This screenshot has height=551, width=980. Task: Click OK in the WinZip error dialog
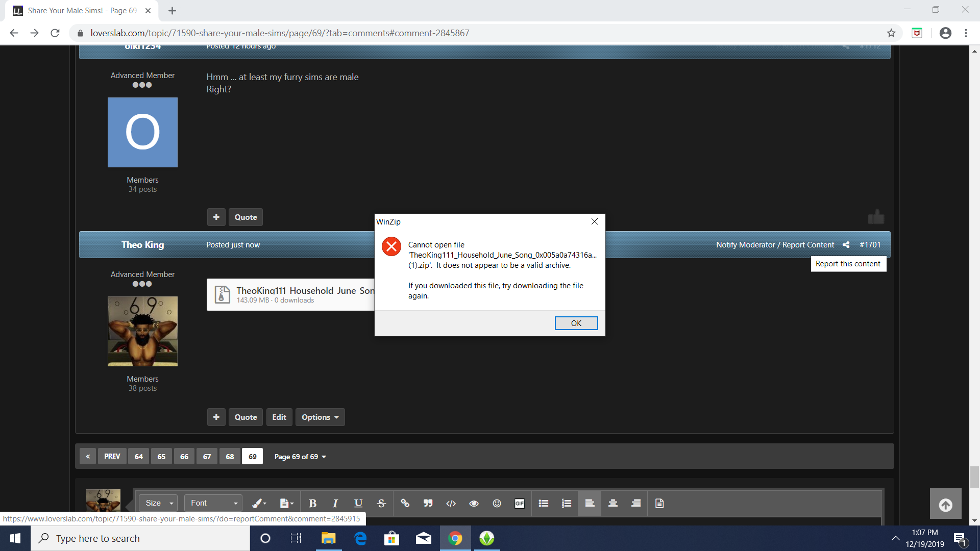(576, 323)
